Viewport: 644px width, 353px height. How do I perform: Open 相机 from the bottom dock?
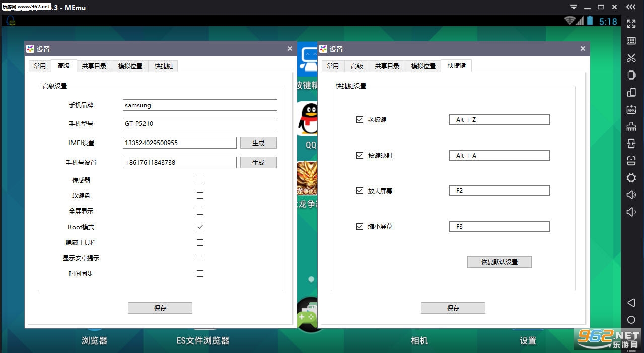(419, 340)
